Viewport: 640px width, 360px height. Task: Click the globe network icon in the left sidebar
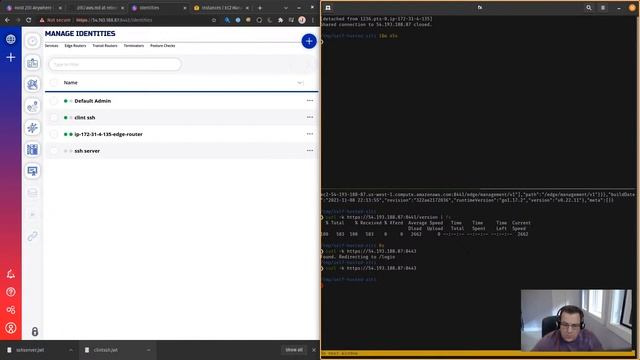11,39
